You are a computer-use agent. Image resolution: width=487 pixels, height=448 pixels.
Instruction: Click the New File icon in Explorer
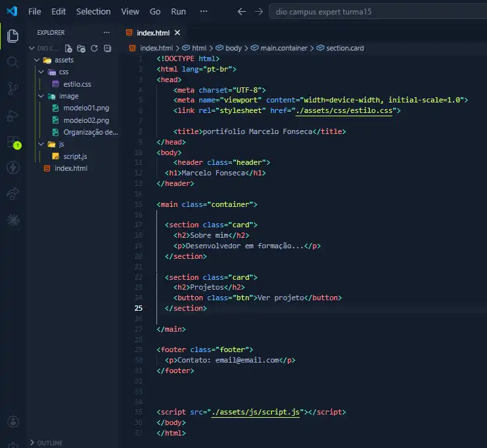click(68, 48)
